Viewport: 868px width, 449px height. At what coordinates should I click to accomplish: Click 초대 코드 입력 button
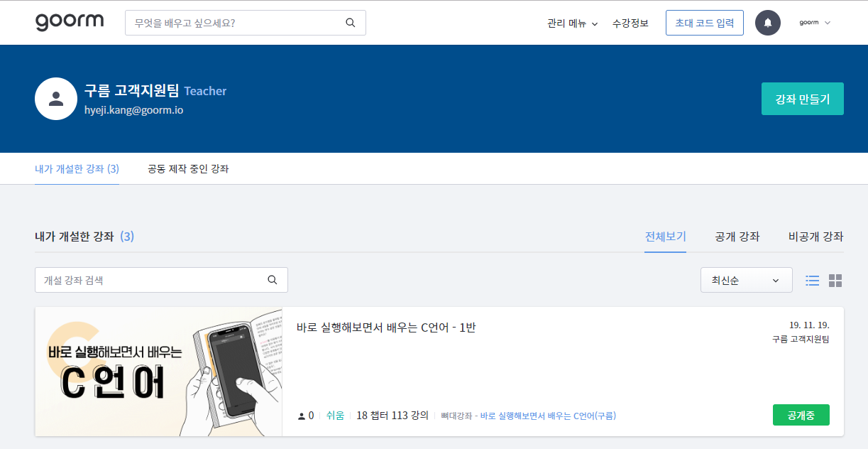704,23
